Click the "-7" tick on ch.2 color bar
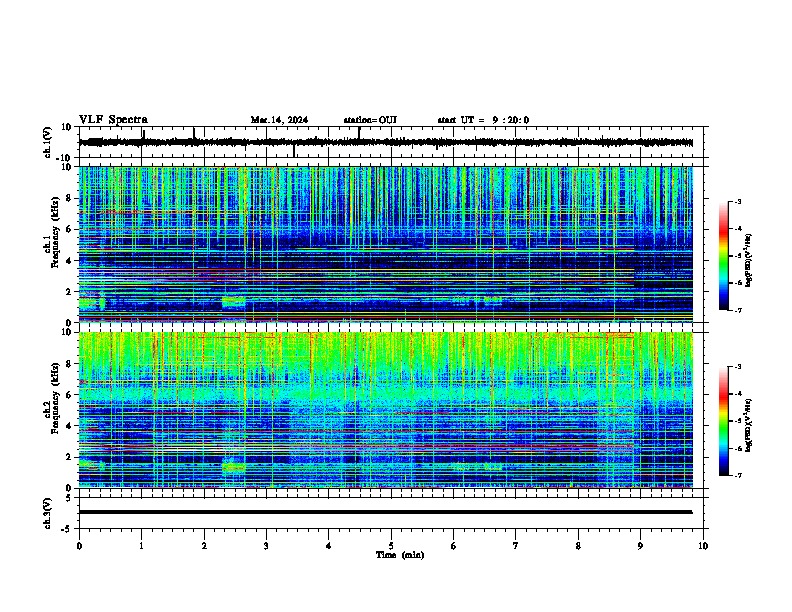This screenshot has height=612, width=792. click(x=737, y=475)
